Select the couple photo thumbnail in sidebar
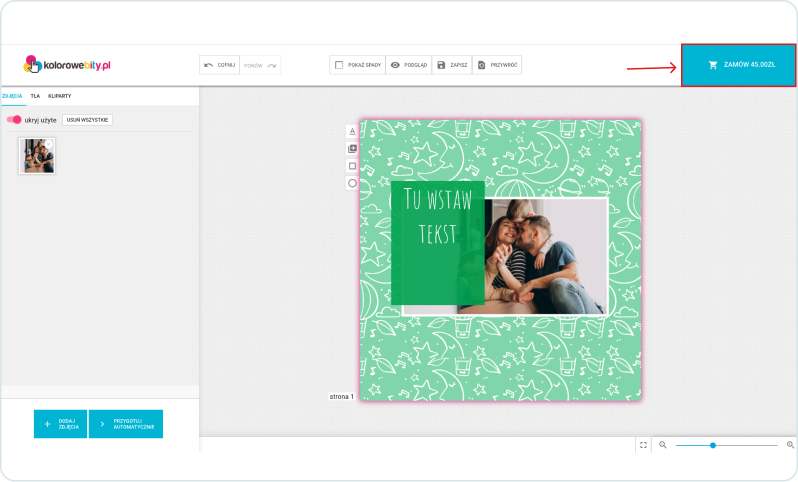 coord(37,155)
